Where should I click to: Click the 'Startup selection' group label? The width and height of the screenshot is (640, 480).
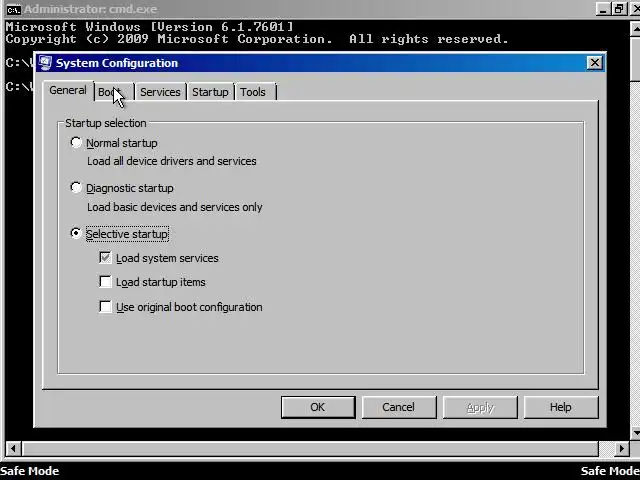click(x=106, y=123)
